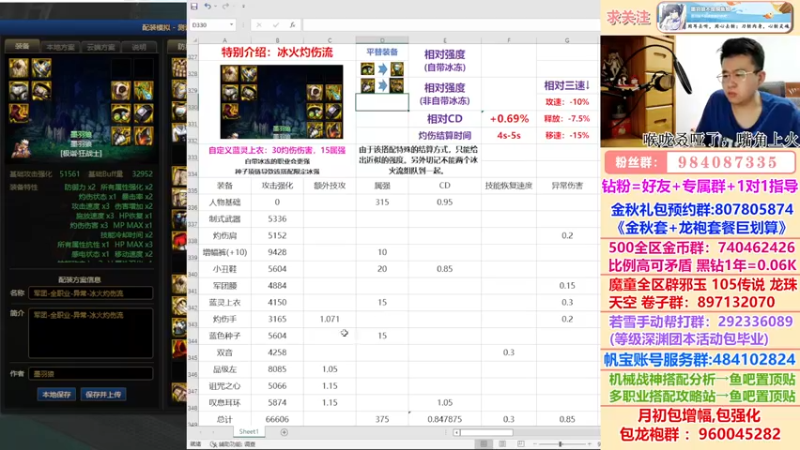
Task: Select the cell 制式武器
Action: [224, 219]
